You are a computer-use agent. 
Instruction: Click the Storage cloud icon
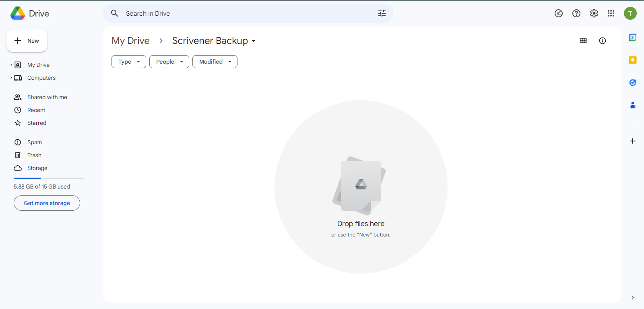[x=18, y=168]
